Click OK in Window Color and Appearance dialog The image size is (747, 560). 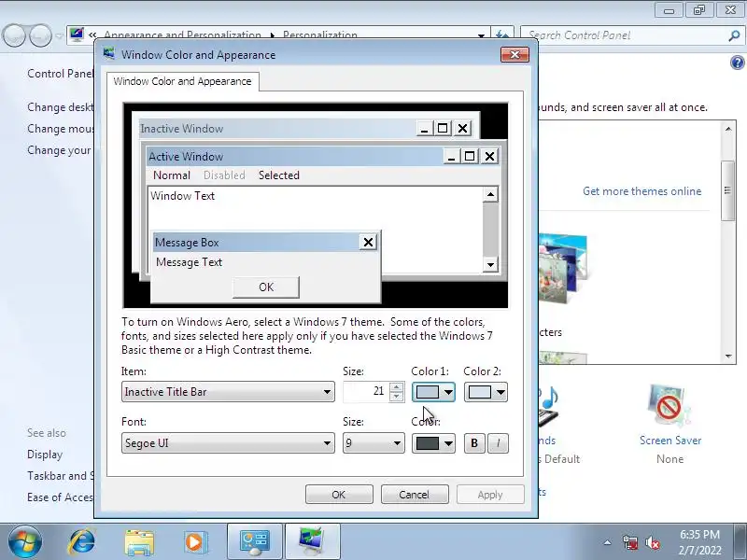(x=339, y=495)
